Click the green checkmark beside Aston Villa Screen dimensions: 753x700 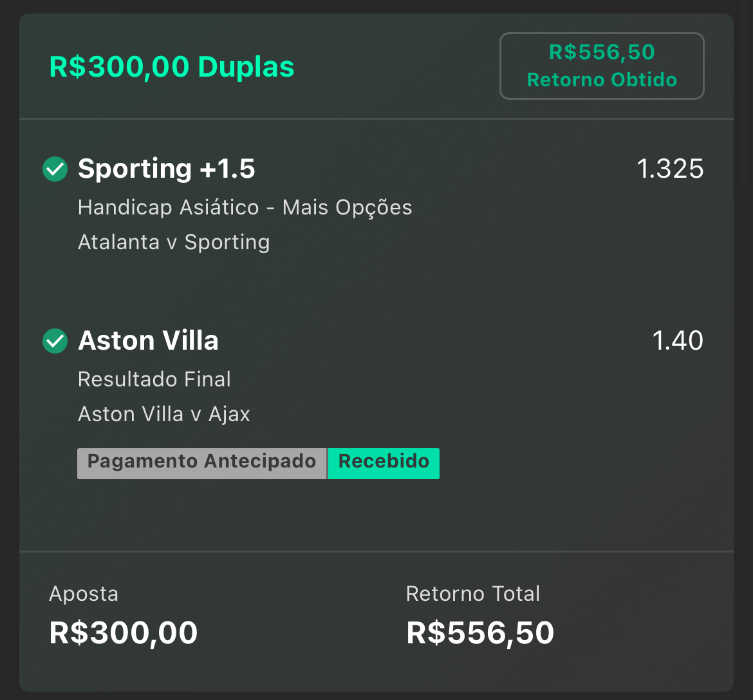click(55, 341)
